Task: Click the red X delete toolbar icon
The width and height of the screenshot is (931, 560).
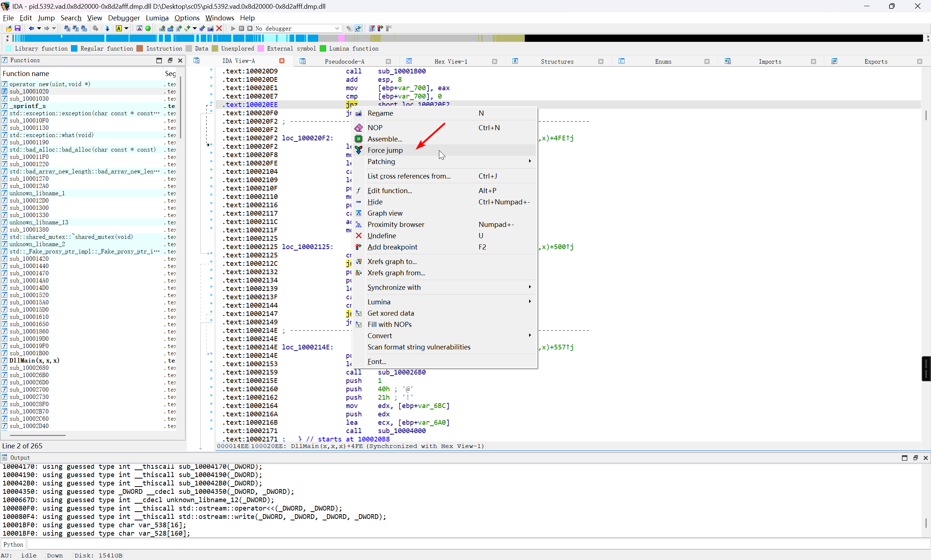Action: [x=219, y=28]
